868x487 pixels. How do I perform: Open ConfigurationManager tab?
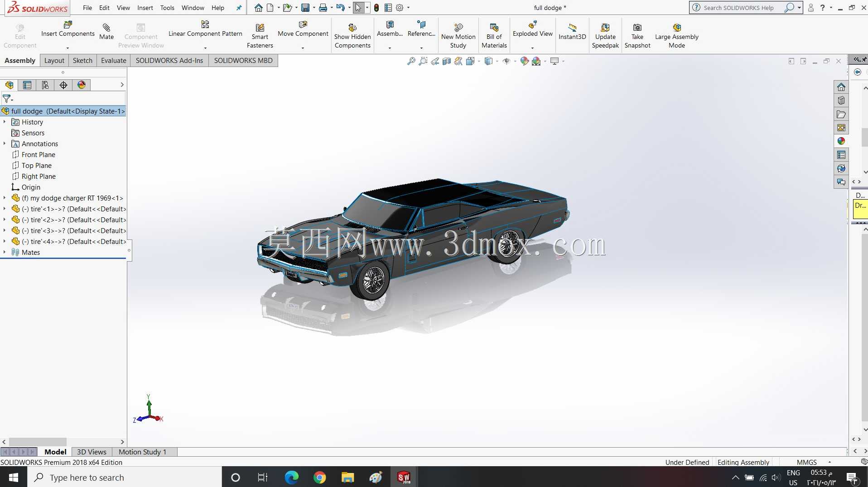pos(45,85)
